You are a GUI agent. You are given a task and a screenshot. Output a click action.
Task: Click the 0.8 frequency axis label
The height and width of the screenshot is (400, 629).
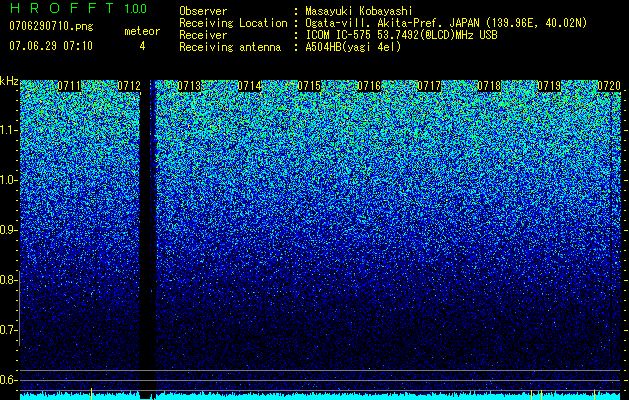(8, 280)
